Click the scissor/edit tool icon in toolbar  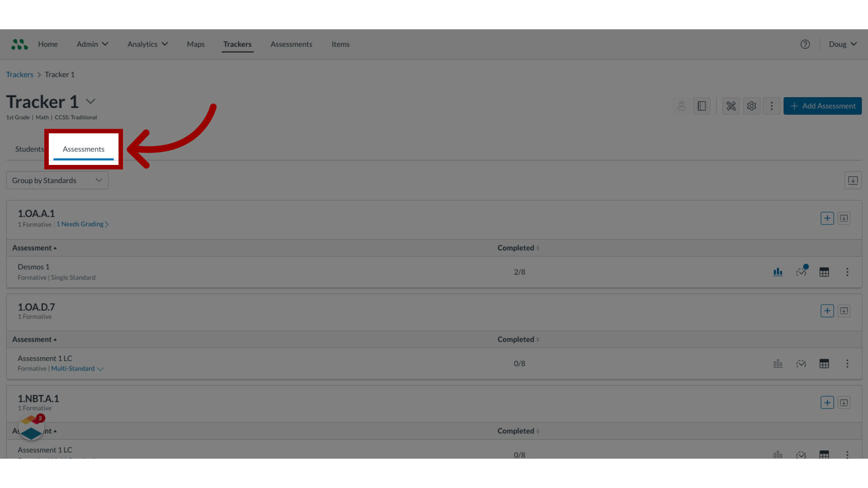[x=731, y=105]
